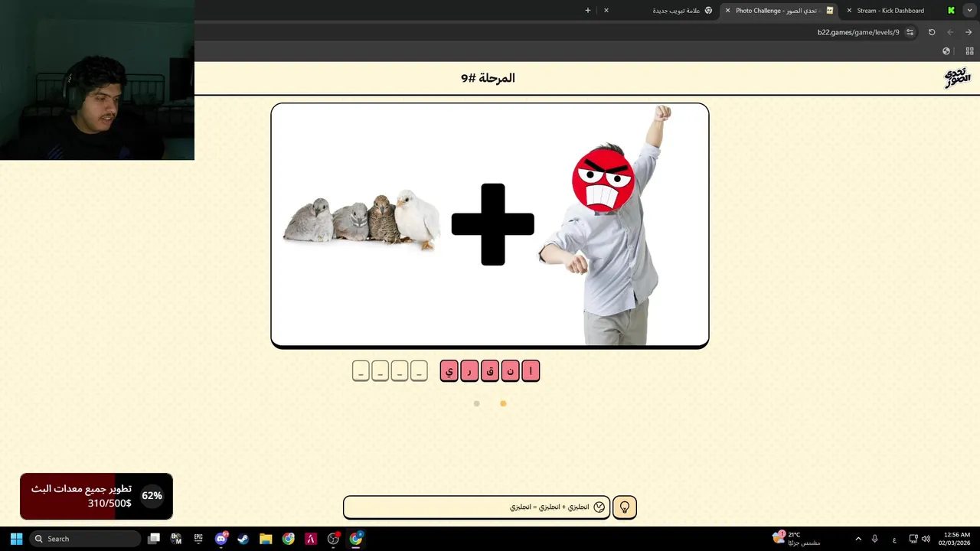The width and height of the screenshot is (980, 551).
Task: Open File Explorer from the taskbar
Action: click(266, 539)
